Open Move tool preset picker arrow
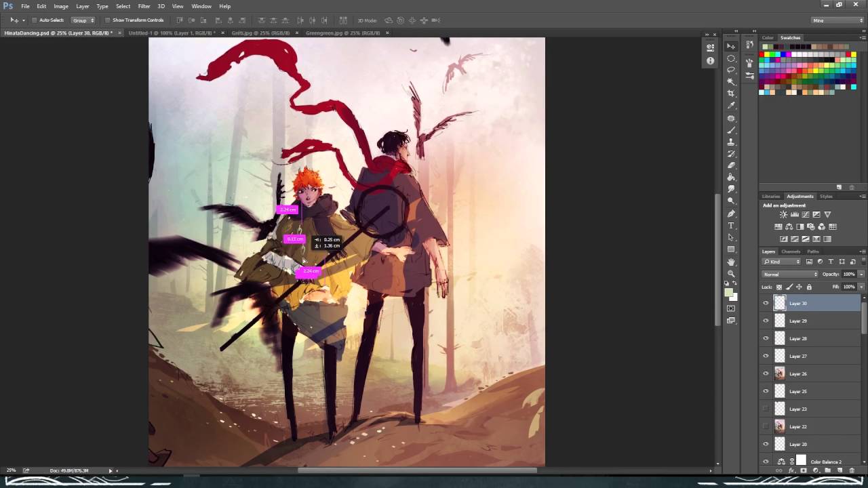This screenshot has width=868, height=488. point(23,20)
